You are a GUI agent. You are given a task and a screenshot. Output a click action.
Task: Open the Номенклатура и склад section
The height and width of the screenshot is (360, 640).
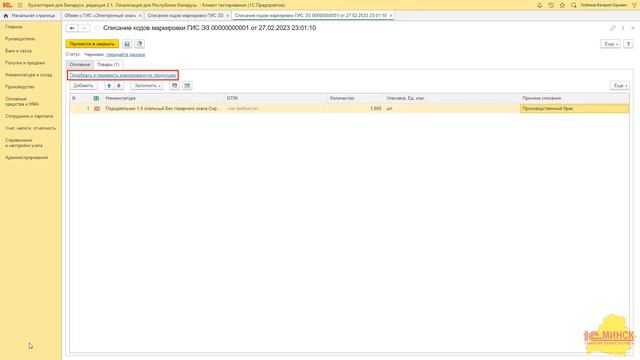tap(29, 75)
